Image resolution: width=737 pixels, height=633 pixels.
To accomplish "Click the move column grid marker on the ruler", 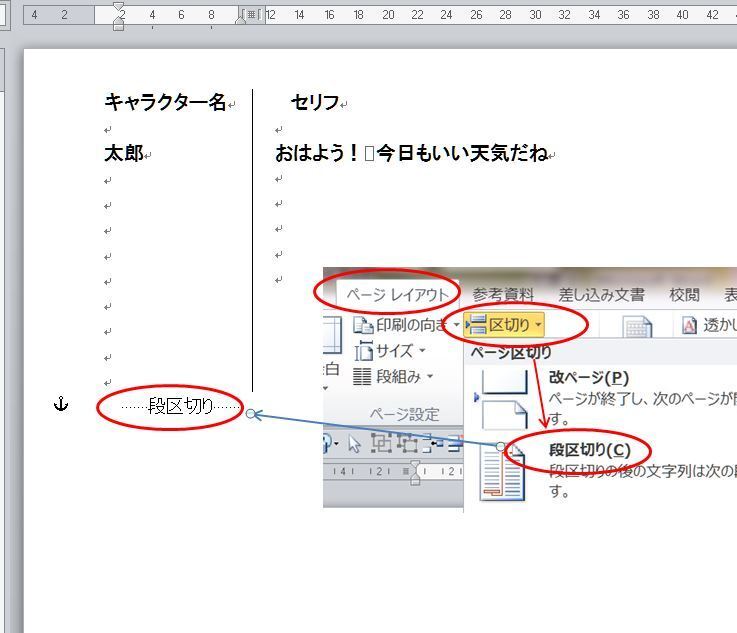I will coord(251,15).
